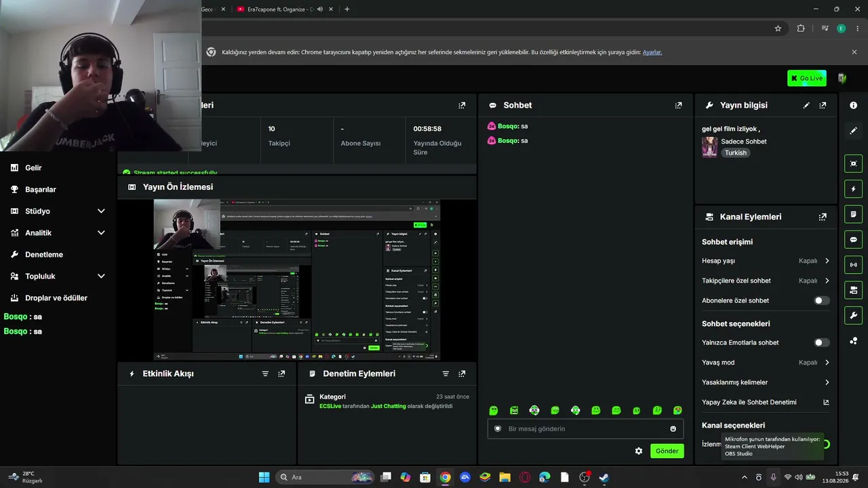The width and height of the screenshot is (868, 488).
Task: Edit stream info with pencil icon
Action: click(x=806, y=105)
